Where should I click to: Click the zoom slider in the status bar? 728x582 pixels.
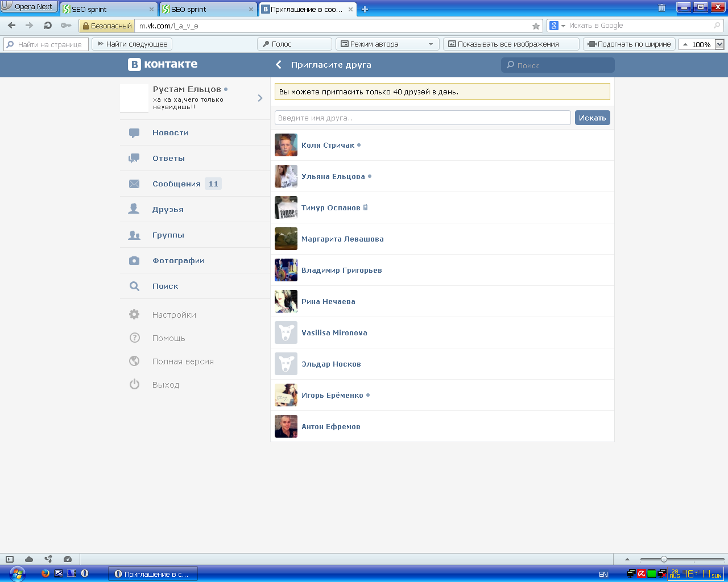tap(664, 559)
